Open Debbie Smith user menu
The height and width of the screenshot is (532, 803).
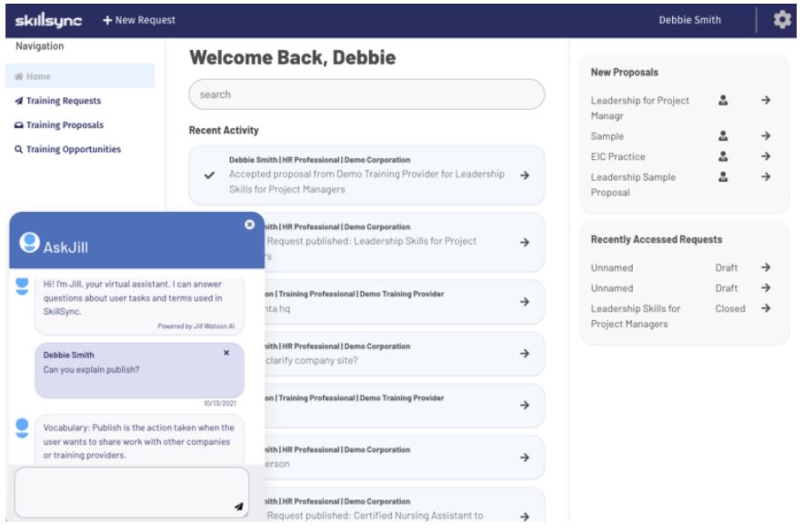(x=690, y=20)
